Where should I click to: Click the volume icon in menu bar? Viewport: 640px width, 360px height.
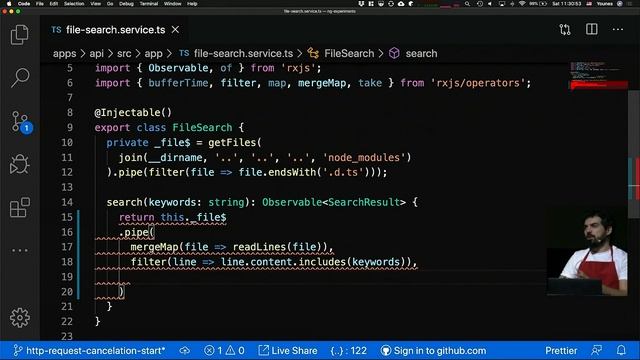tap(490, 4)
